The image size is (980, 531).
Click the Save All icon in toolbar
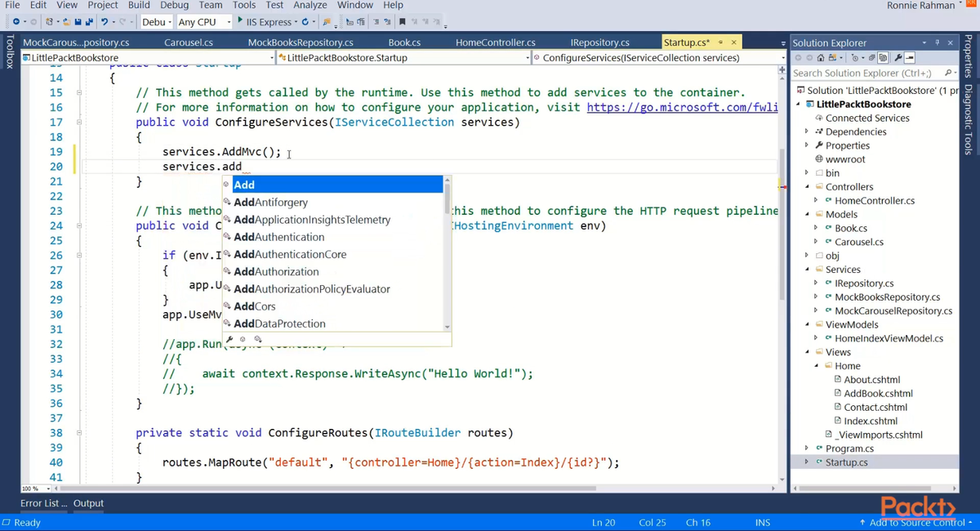click(88, 21)
